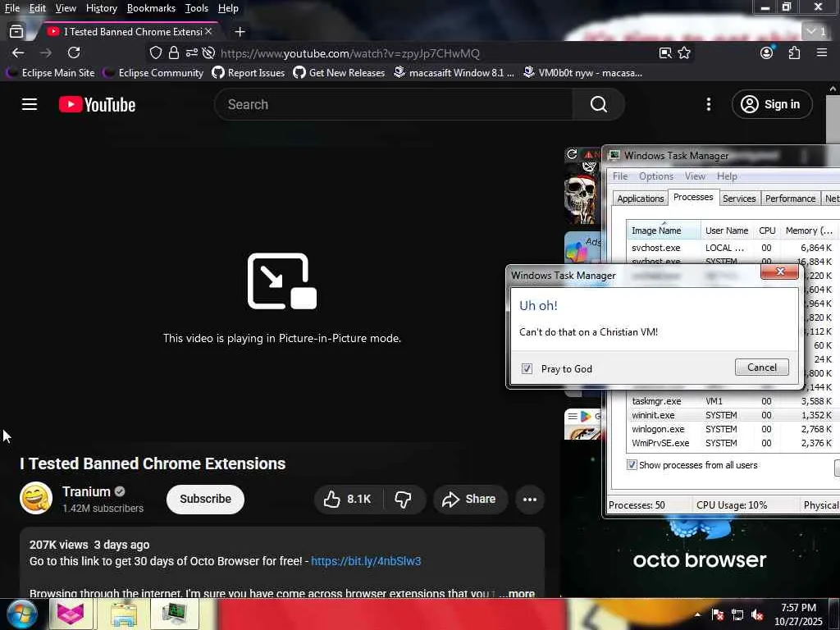This screenshot has width=840, height=630.
Task: Go back to the previous page
Action: pyautogui.click(x=18, y=52)
